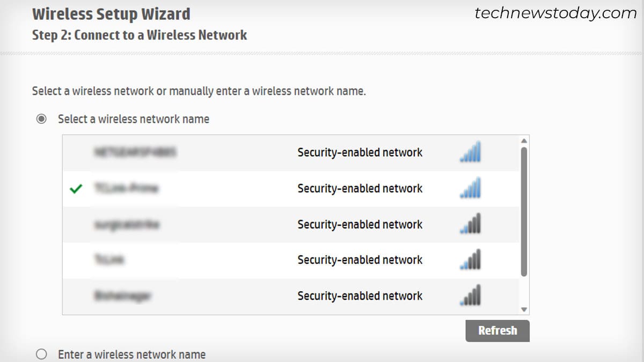The height and width of the screenshot is (362, 644).
Task: Select the fourth network in the list
Action: click(291, 260)
